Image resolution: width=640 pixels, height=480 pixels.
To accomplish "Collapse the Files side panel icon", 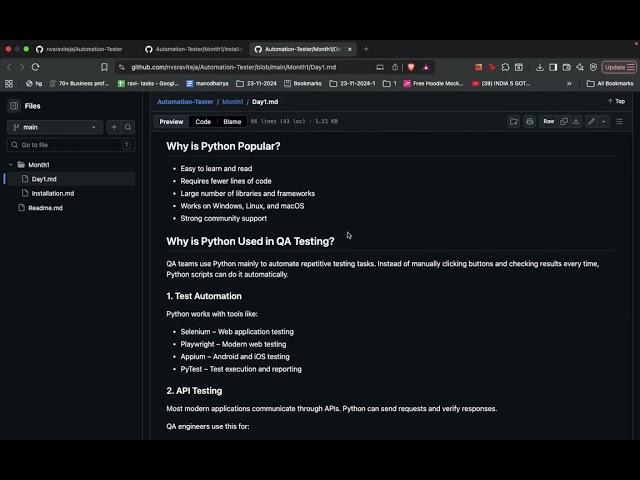I will click(14, 106).
